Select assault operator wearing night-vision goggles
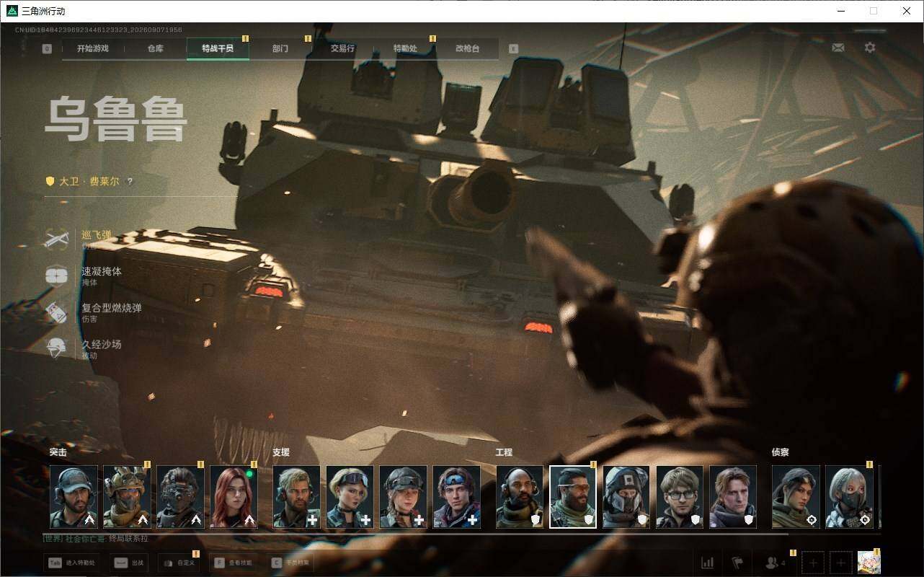Image resolution: width=924 pixels, height=577 pixels. point(180,497)
